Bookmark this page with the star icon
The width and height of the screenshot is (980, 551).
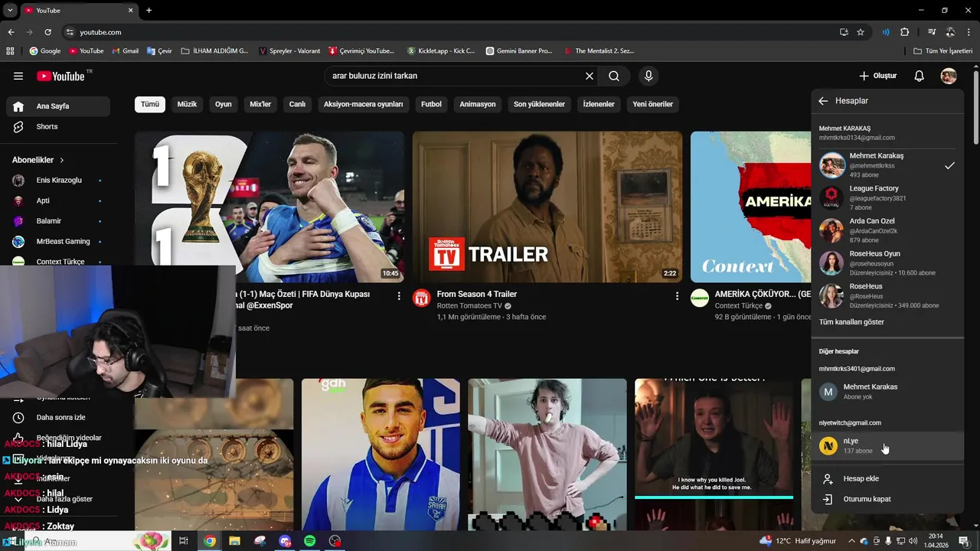[x=861, y=32]
